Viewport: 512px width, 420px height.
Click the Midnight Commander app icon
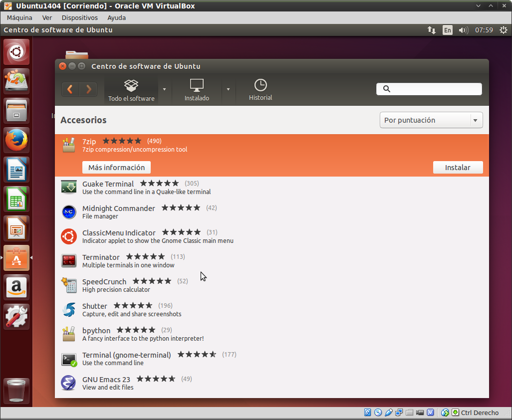pyautogui.click(x=69, y=212)
